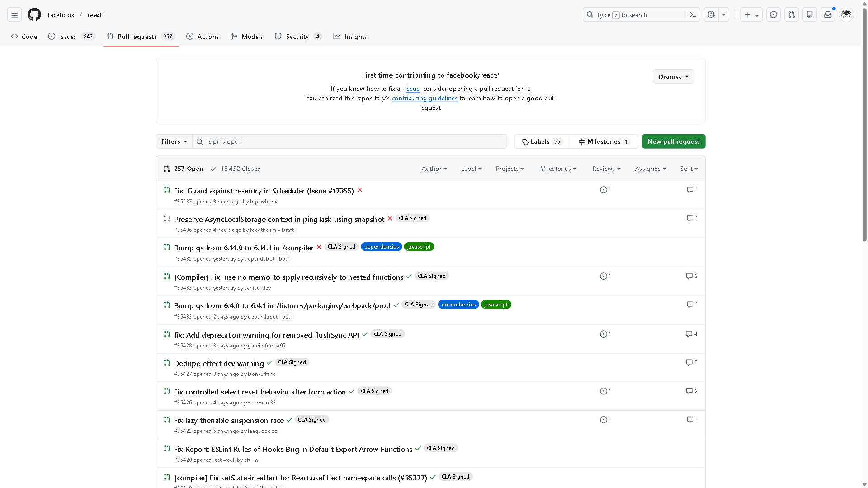Click the is:pr is:open search field
Image resolution: width=868 pixels, height=488 pixels.
tap(353, 141)
